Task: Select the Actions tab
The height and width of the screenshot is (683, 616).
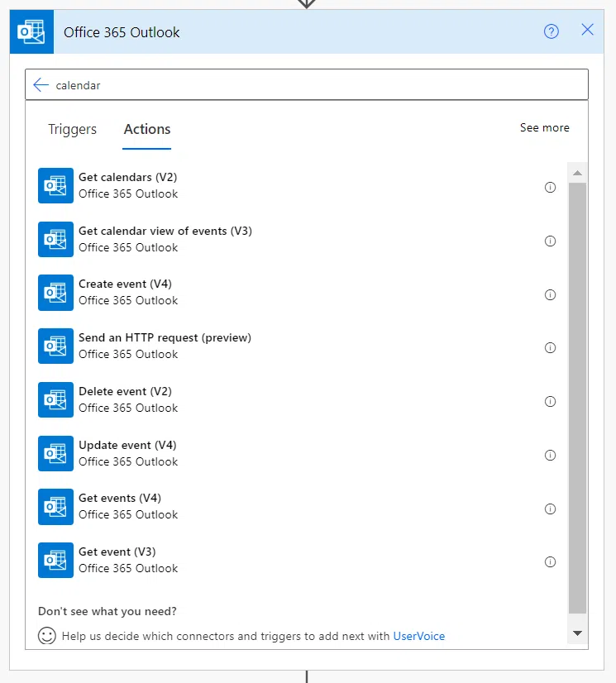Action: click(147, 129)
